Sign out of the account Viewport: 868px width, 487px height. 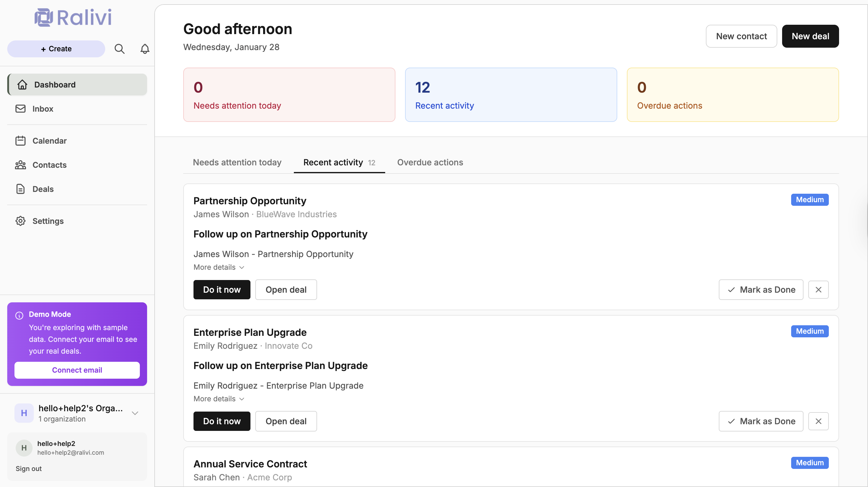coord(28,469)
